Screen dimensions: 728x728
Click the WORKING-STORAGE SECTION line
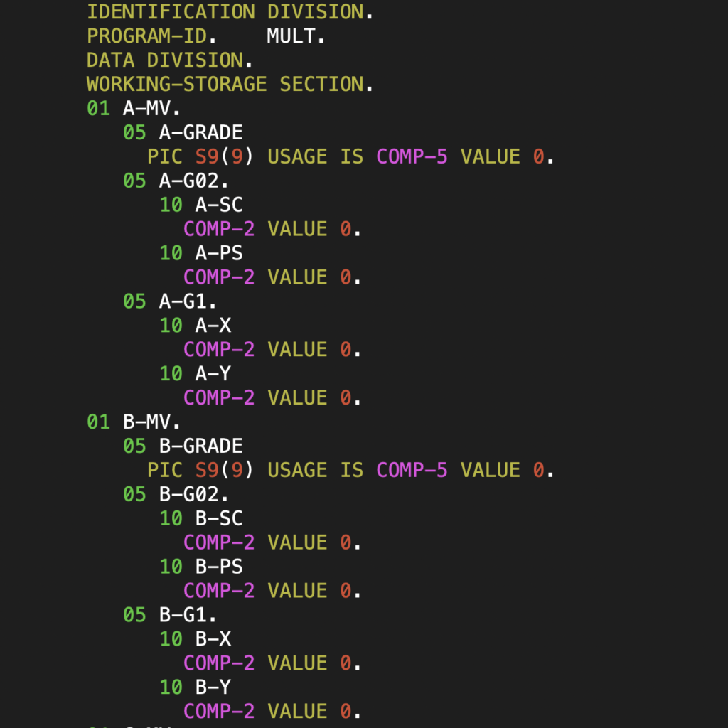pyautogui.click(x=230, y=85)
